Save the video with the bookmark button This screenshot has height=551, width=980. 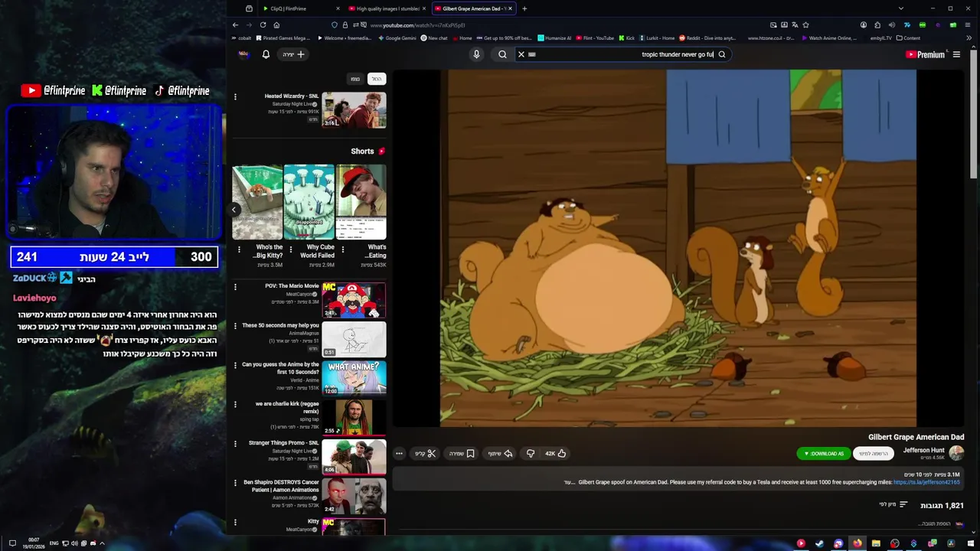click(x=462, y=454)
